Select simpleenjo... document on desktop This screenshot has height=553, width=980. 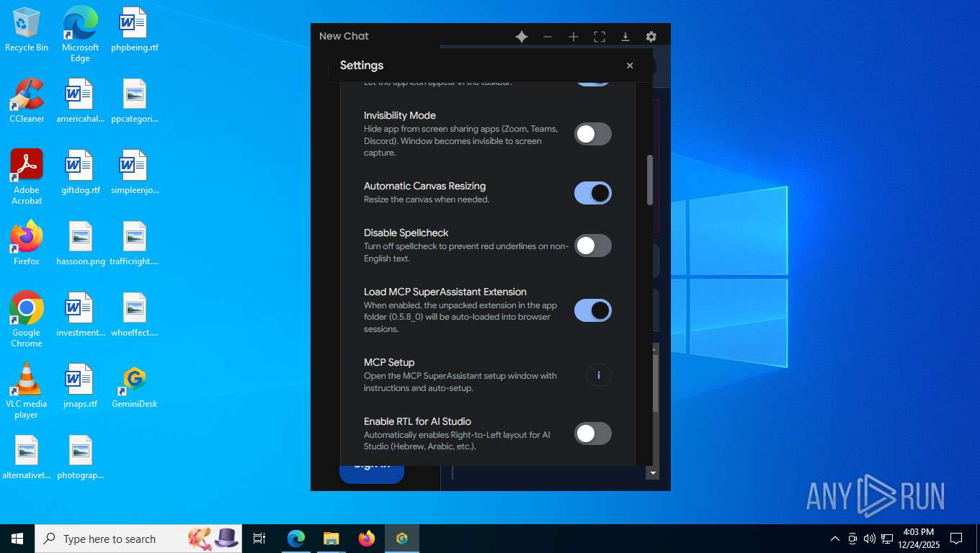pyautogui.click(x=135, y=172)
